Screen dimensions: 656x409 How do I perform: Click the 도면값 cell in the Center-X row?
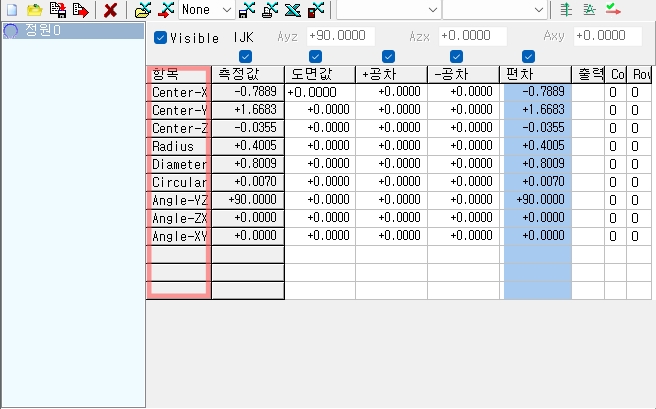point(320,92)
